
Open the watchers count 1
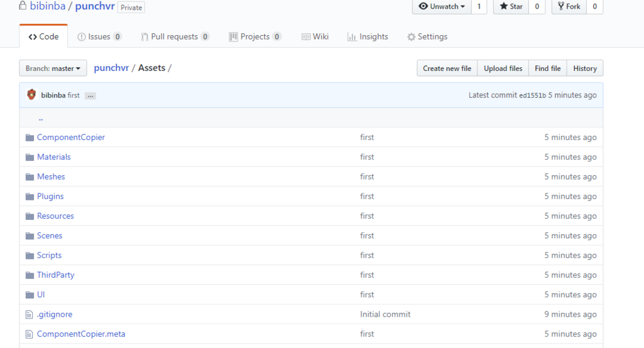click(x=479, y=6)
